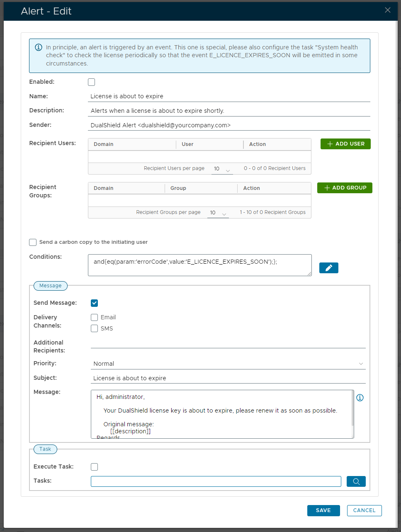
Task: Click the info icon beside the Message box
Action: pyautogui.click(x=360, y=398)
